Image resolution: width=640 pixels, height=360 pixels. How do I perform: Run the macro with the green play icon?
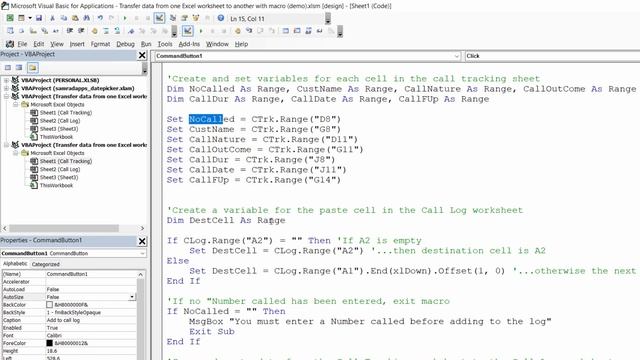coord(124,18)
